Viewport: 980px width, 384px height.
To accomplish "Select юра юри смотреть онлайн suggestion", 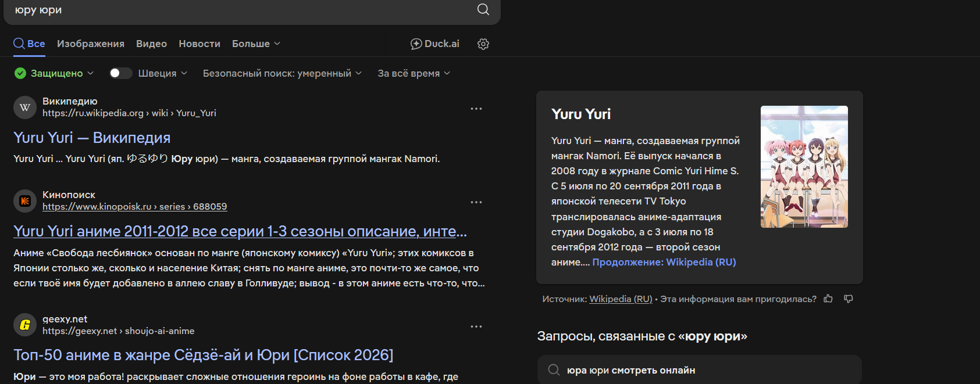I will click(699, 370).
